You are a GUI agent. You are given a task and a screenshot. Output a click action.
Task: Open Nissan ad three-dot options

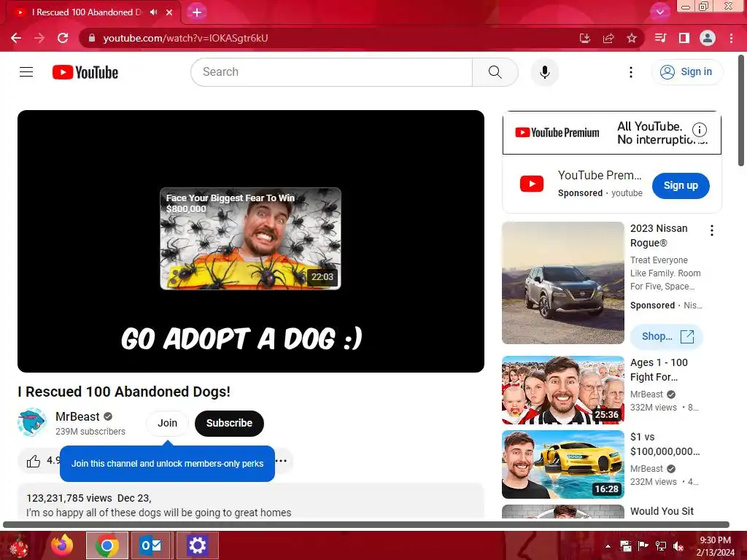pyautogui.click(x=712, y=230)
